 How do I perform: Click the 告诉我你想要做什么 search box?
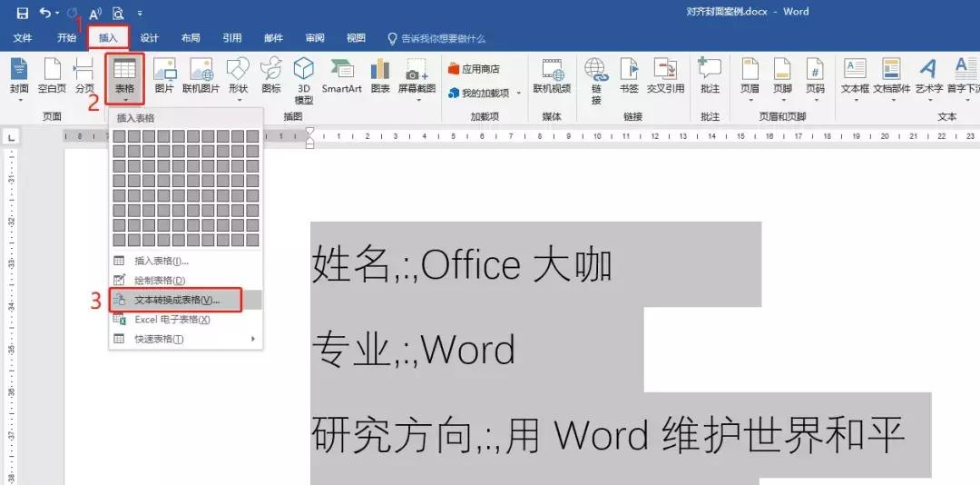(x=436, y=39)
